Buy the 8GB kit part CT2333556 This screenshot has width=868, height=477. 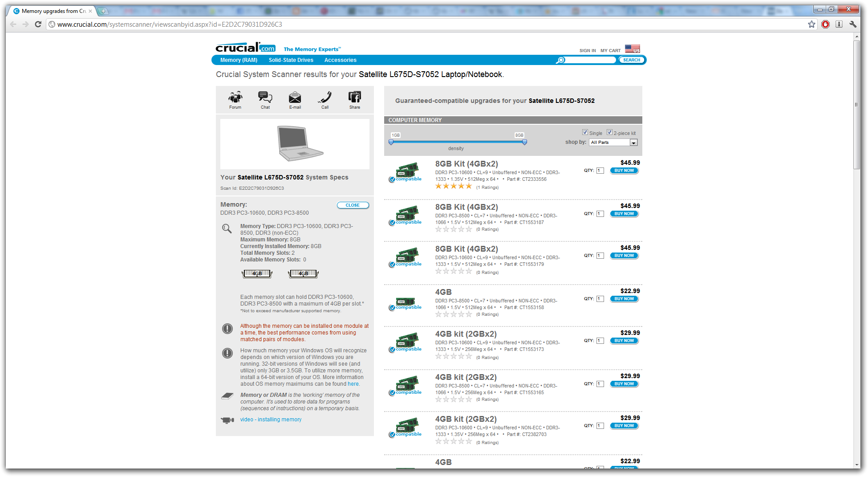click(624, 171)
